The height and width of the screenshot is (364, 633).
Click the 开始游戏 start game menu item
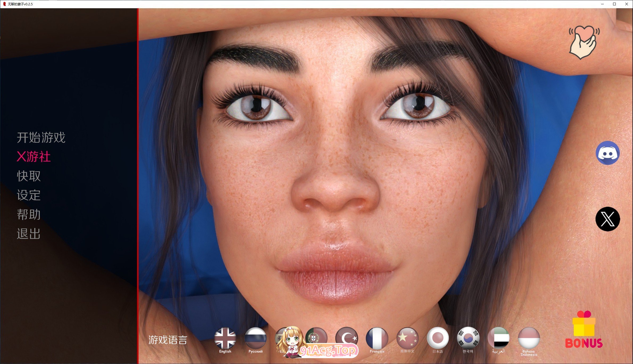point(41,138)
